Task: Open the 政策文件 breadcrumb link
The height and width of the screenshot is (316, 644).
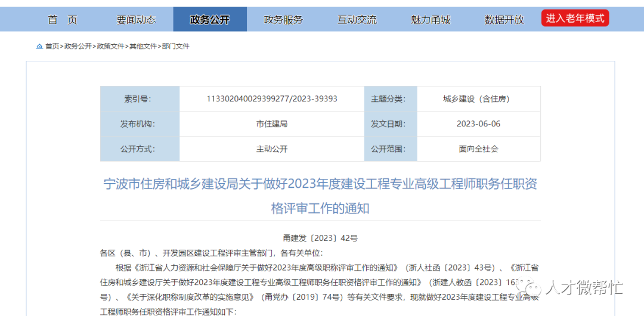Action: 110,47
